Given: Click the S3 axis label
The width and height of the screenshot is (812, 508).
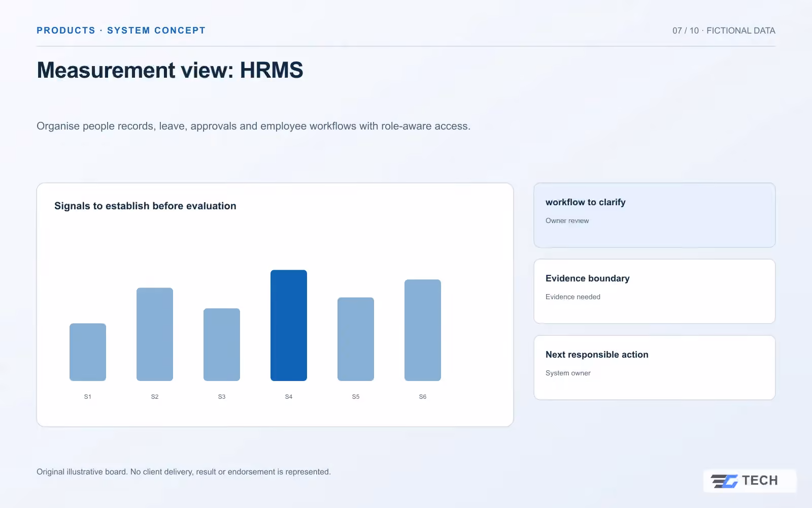Looking at the screenshot, I should pos(222,397).
